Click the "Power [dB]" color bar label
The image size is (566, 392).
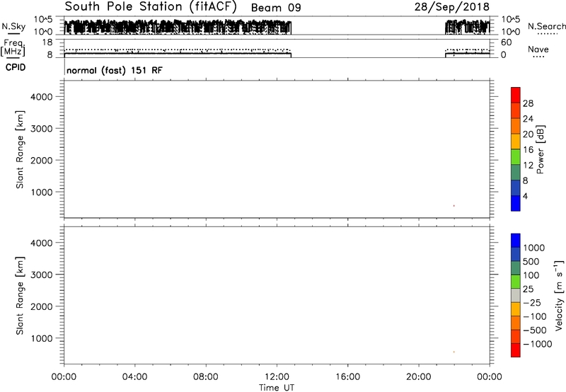click(541, 149)
